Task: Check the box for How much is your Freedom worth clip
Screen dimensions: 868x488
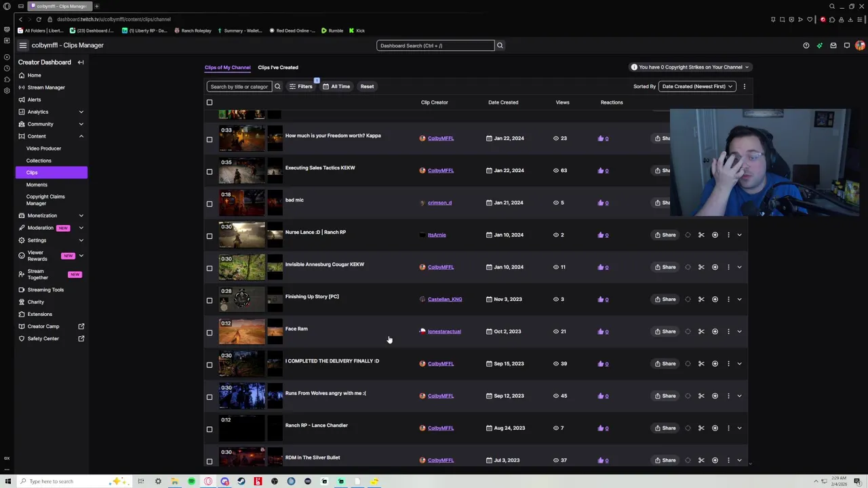Action: 210,139
